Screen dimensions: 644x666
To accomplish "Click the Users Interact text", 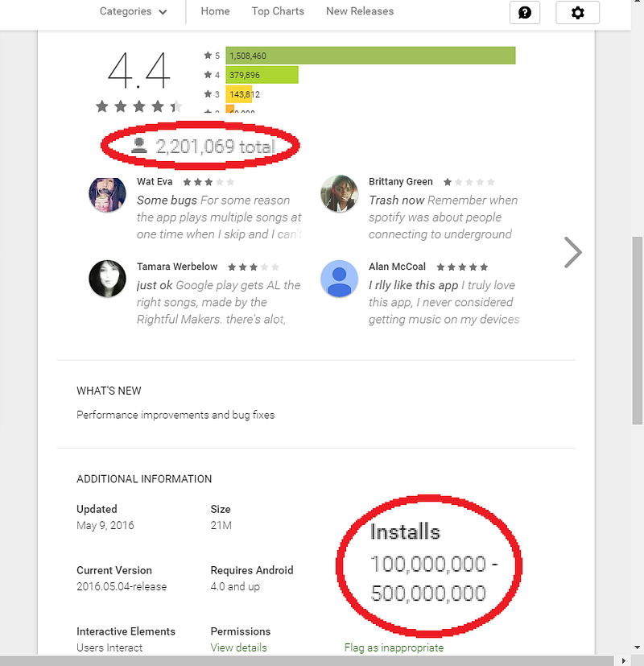I will 109,647.
